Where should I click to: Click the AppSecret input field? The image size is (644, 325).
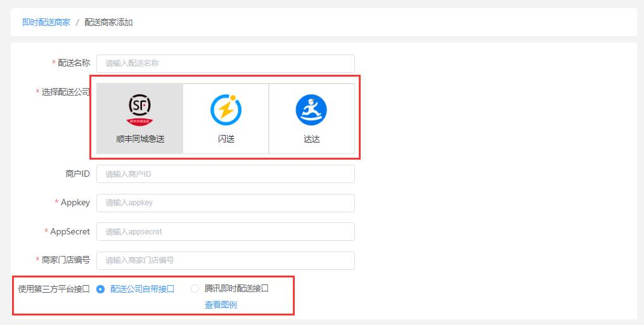[226, 231]
